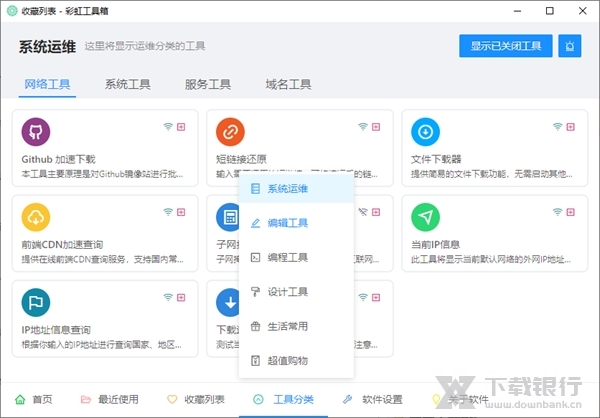Click the home icon beside 首页
600x418 pixels.
(20, 400)
